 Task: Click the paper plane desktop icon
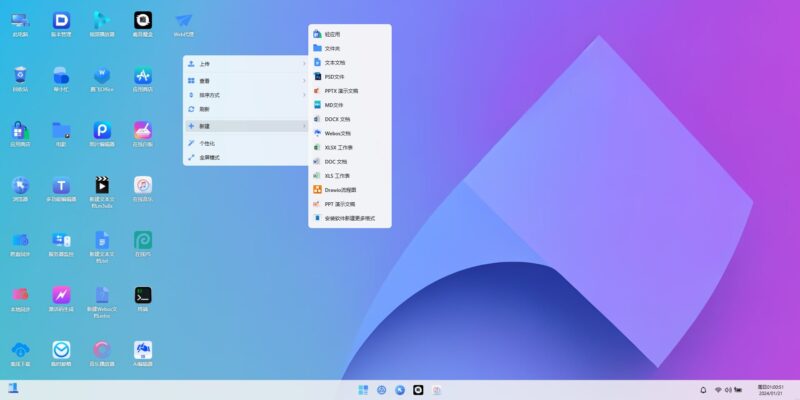pyautogui.click(x=184, y=21)
